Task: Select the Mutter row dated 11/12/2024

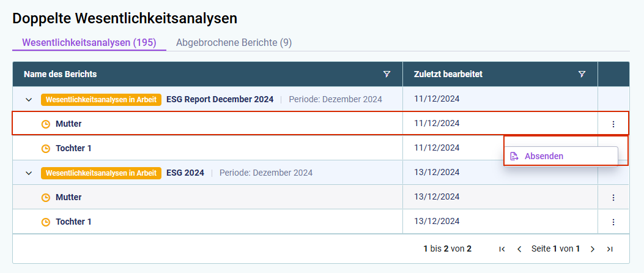Action: coord(320,124)
